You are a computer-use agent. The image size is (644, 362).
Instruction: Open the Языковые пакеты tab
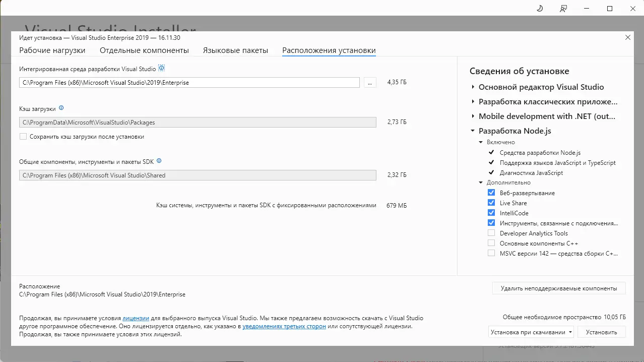point(235,50)
